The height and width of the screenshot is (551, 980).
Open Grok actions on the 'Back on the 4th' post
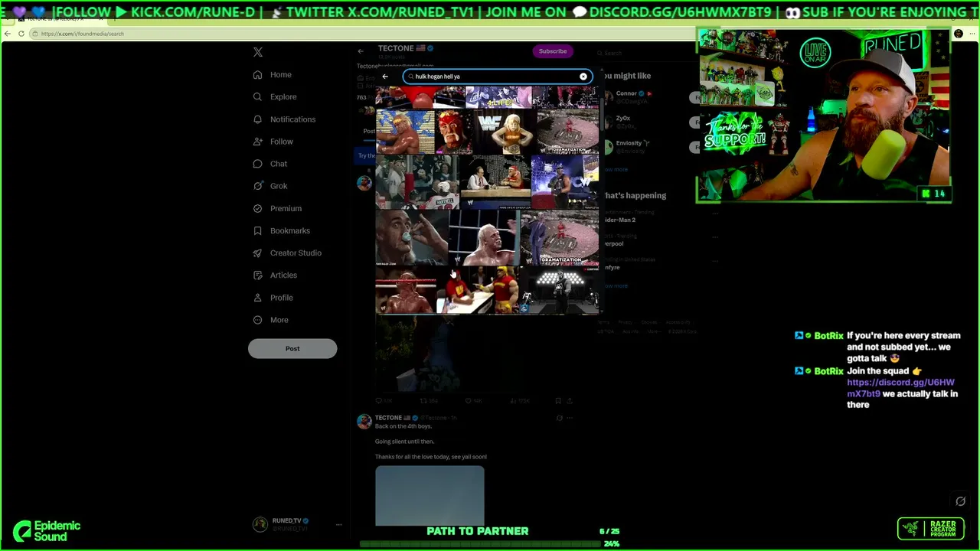(x=559, y=418)
